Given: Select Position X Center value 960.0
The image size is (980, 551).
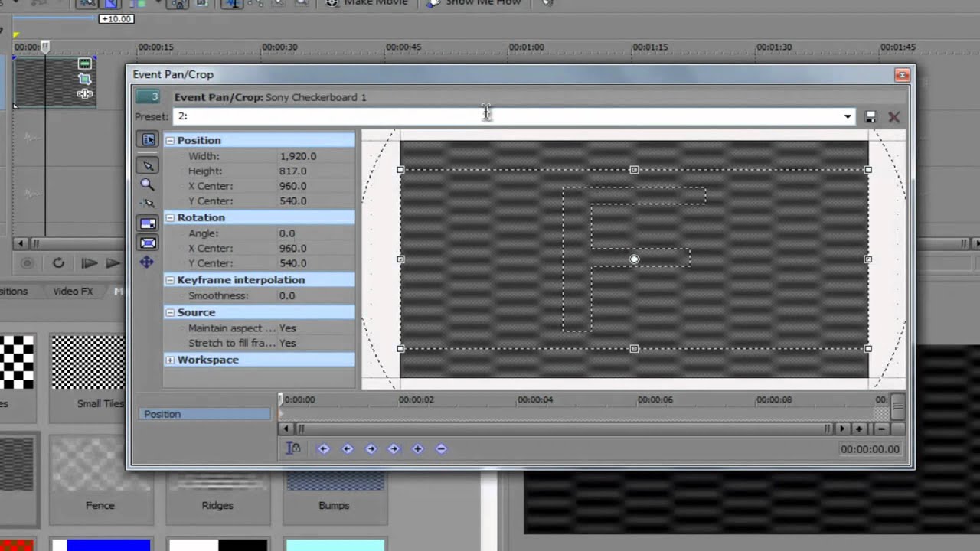Looking at the screenshot, I should 292,186.
